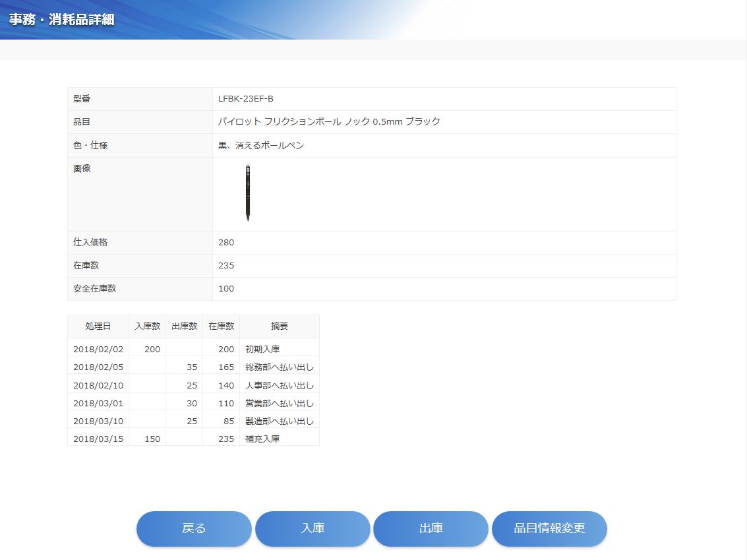Click the 入庫数 column header

148,326
